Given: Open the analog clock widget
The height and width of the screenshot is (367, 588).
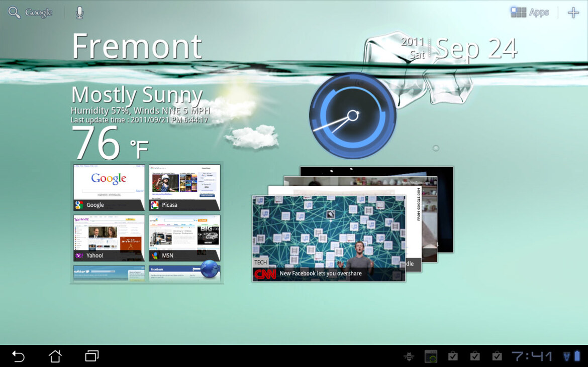Looking at the screenshot, I should tap(352, 115).
